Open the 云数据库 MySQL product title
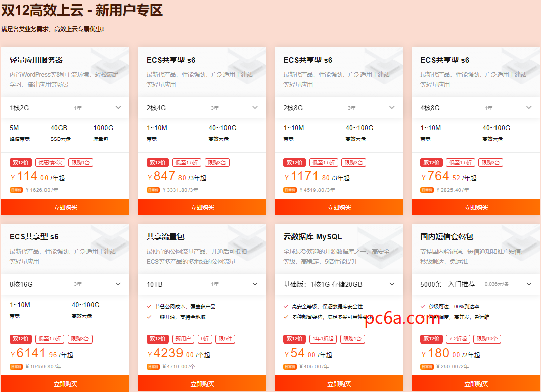 click(x=312, y=237)
